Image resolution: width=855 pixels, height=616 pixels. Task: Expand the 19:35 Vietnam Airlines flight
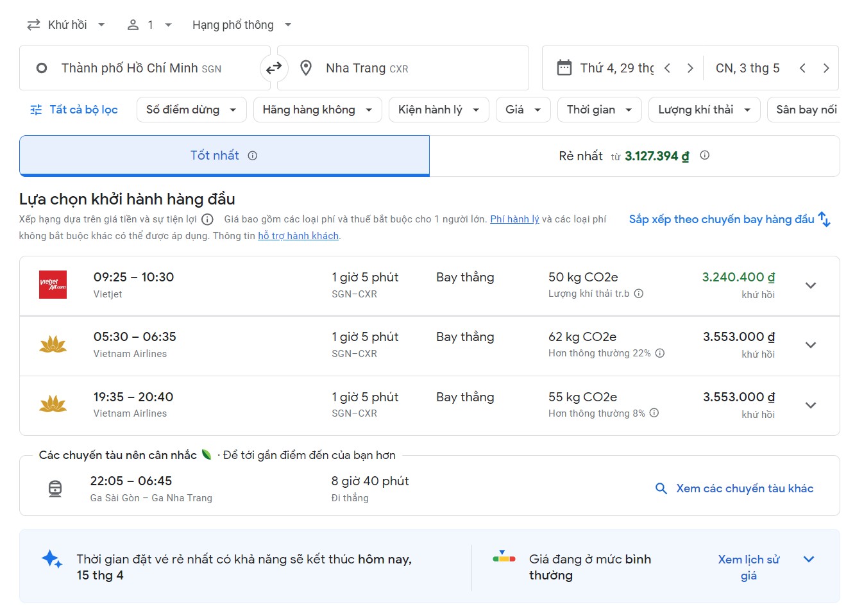point(810,405)
